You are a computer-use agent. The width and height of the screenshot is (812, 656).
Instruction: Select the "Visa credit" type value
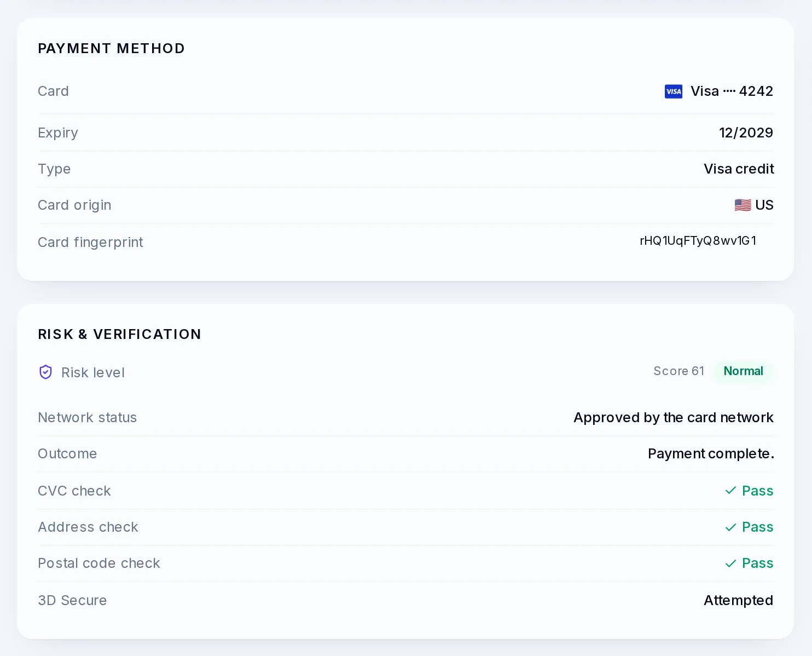(x=739, y=169)
